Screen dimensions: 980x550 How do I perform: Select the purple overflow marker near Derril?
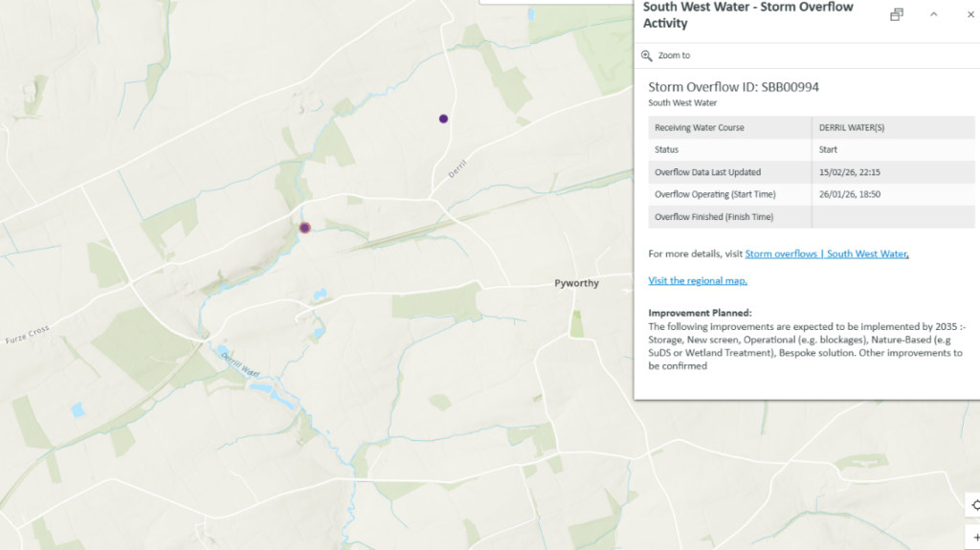pos(443,119)
